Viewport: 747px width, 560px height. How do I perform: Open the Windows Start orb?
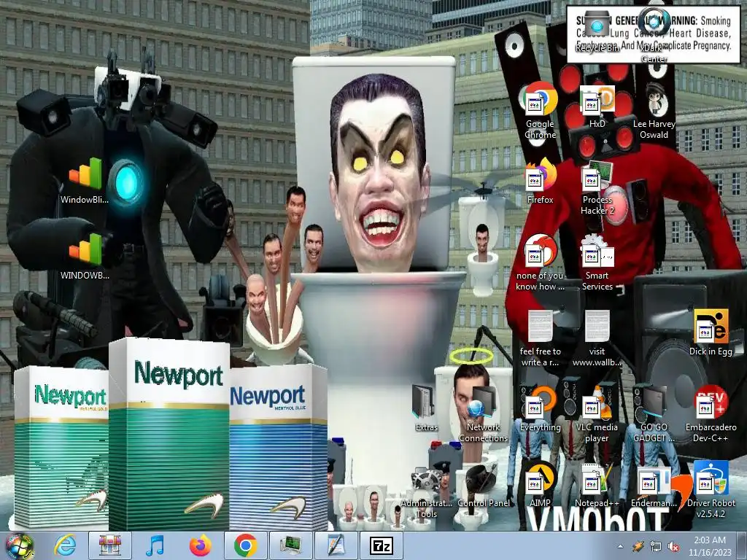tap(18, 545)
